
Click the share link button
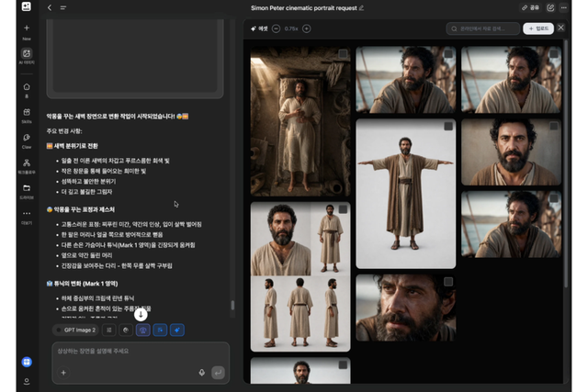click(x=530, y=7)
